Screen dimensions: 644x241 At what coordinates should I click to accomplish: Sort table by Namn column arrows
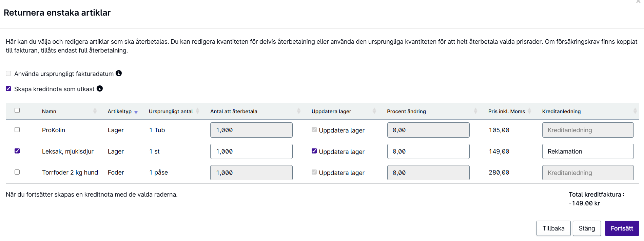click(95, 111)
